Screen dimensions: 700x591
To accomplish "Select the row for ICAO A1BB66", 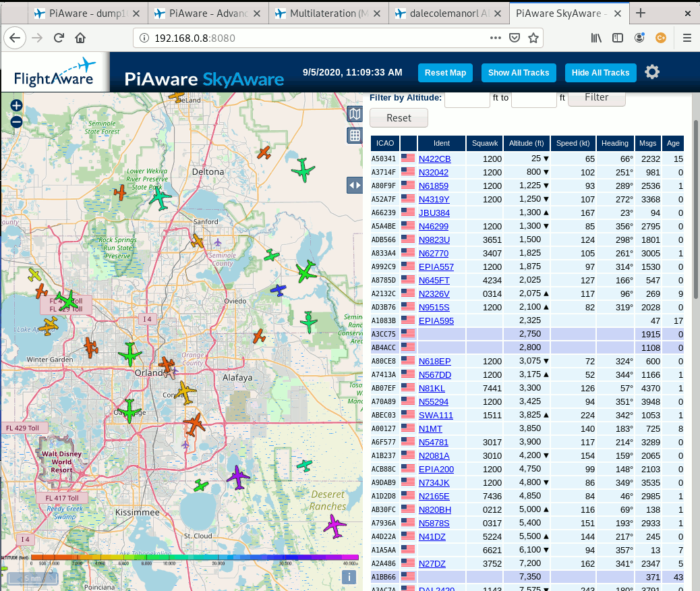I will [527, 577].
